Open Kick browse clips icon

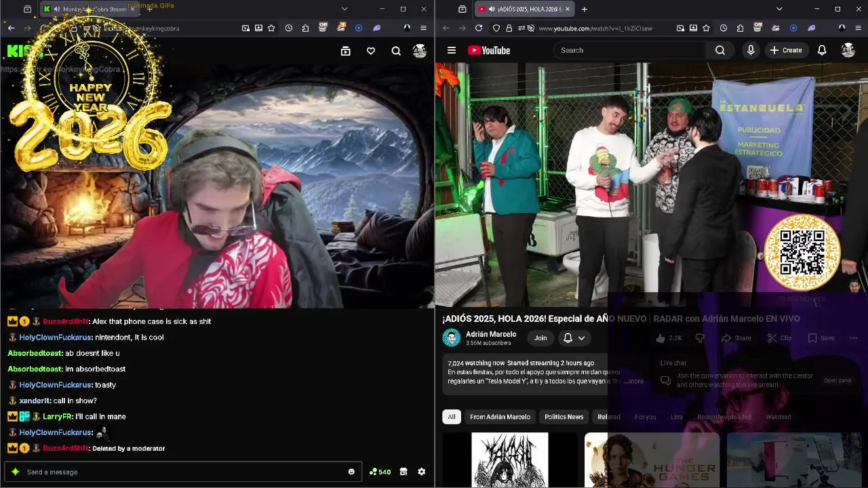click(345, 51)
